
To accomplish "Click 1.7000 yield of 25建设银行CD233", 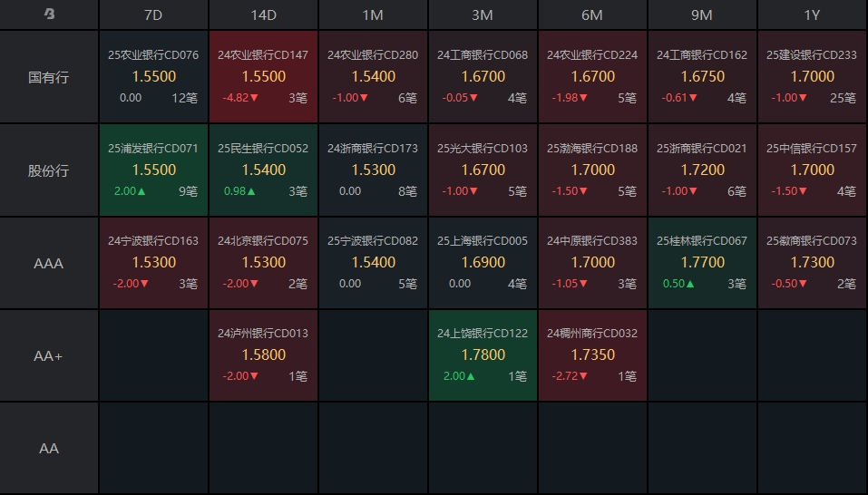I will 812,77.
